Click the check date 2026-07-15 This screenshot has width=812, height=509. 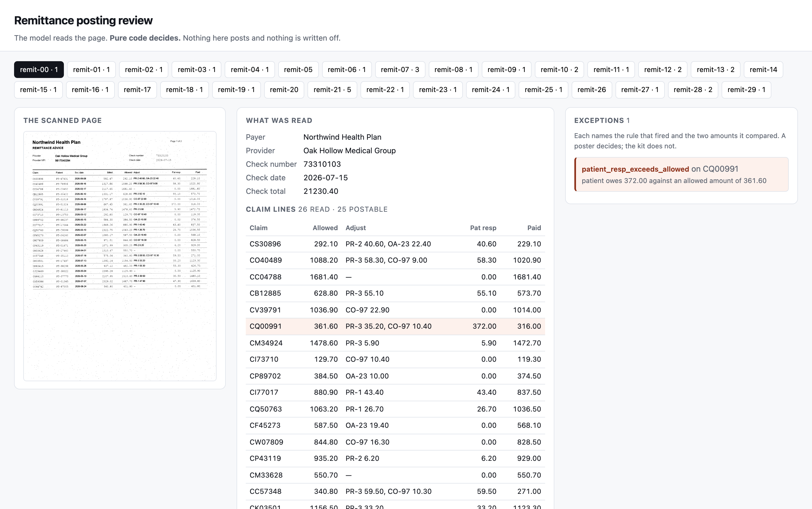coord(325,178)
